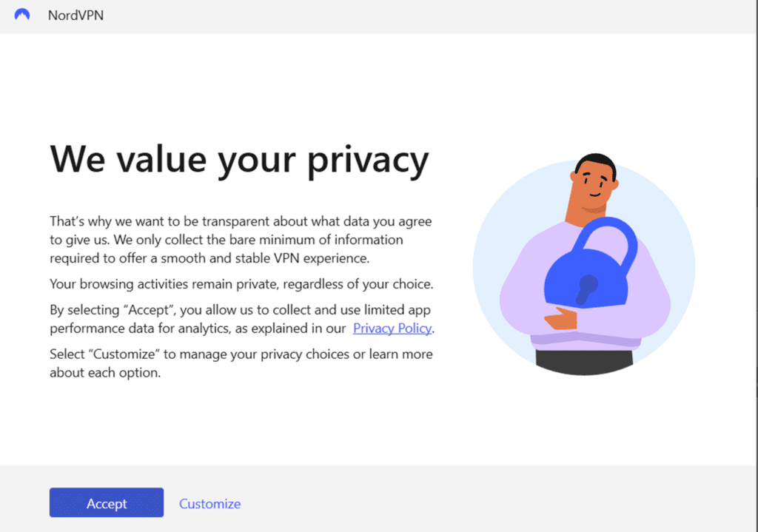The image size is (758, 532).
Task: Click the paragraph starting "Select Customize to manage"
Action: [241, 363]
